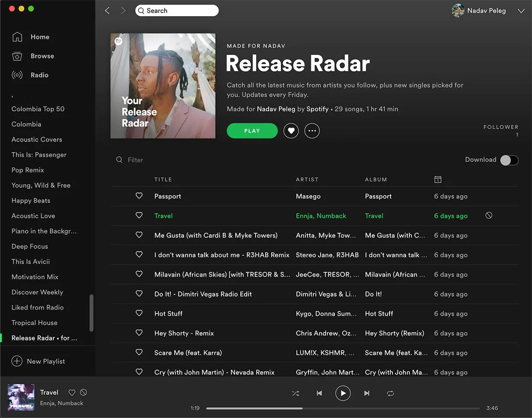This screenshot has width=532, height=418.
Task: Open the This Is Avicii playlist
Action: click(31, 261)
